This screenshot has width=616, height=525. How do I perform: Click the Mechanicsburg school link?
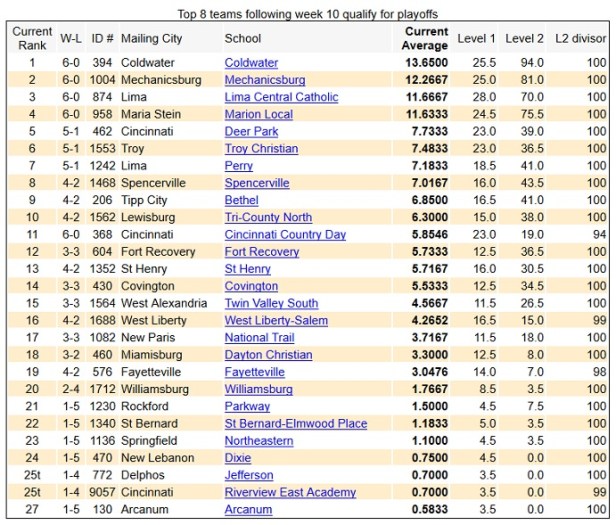264,80
